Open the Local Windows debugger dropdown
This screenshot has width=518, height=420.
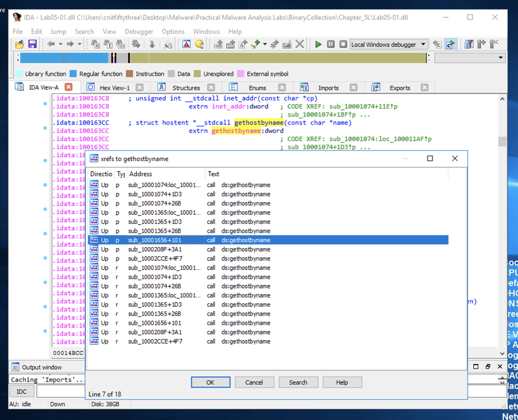(x=424, y=44)
